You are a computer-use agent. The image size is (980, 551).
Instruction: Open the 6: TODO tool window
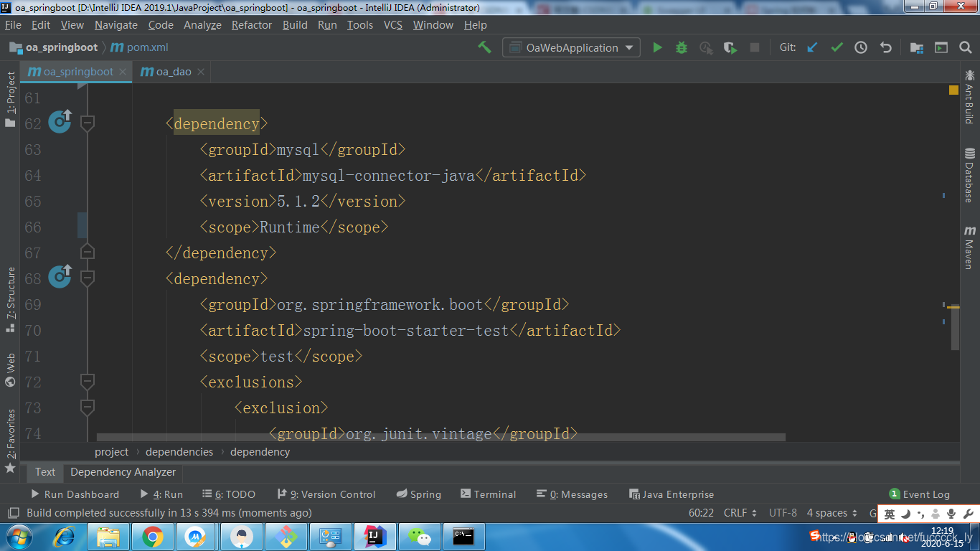229,494
